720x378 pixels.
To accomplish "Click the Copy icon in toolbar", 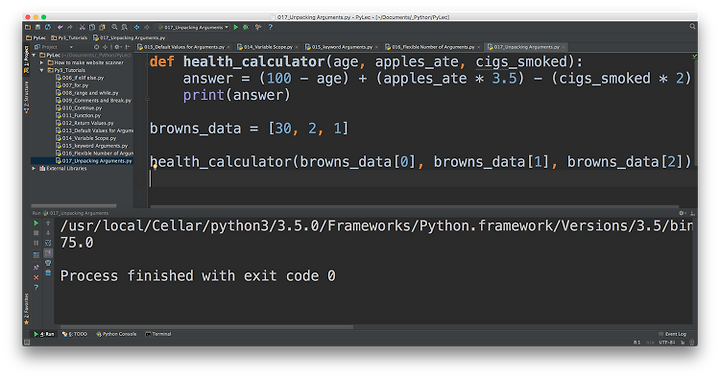I will (x=92, y=27).
